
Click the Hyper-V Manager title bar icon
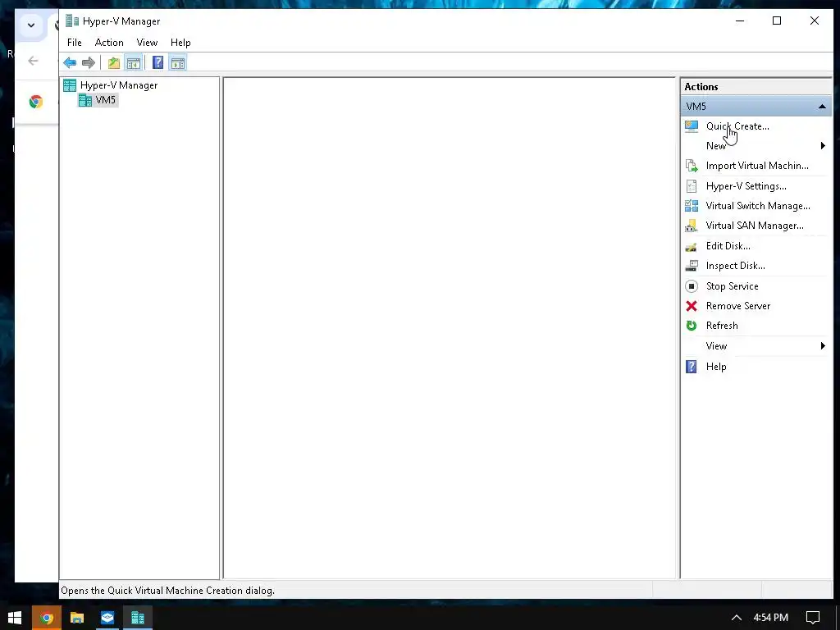click(72, 21)
